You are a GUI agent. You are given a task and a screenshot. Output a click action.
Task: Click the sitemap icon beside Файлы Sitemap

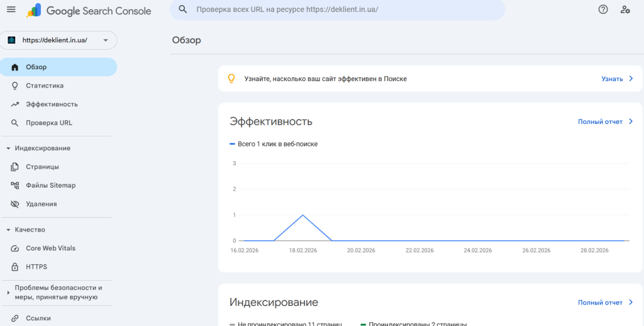pos(15,186)
